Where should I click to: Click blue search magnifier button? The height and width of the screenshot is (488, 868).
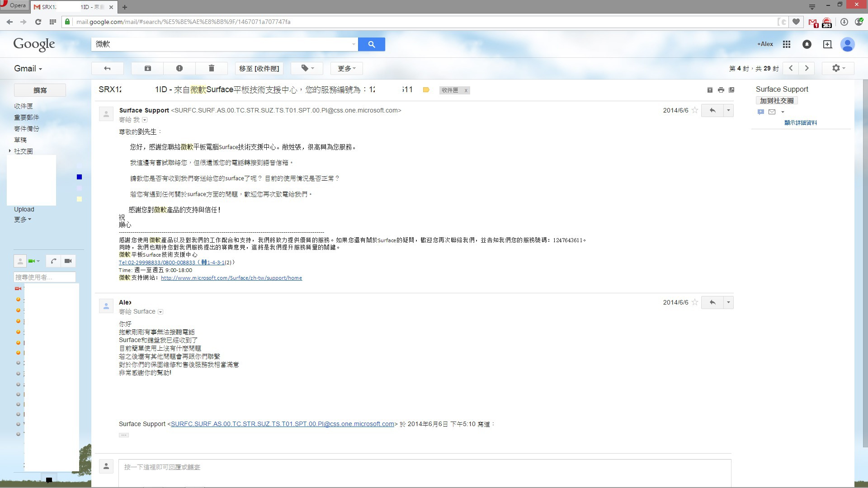371,44
